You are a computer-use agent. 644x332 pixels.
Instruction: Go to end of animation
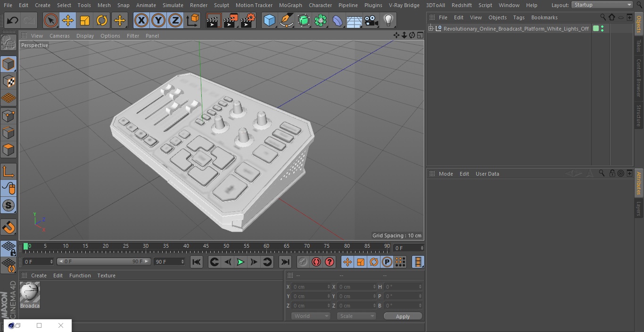285,262
